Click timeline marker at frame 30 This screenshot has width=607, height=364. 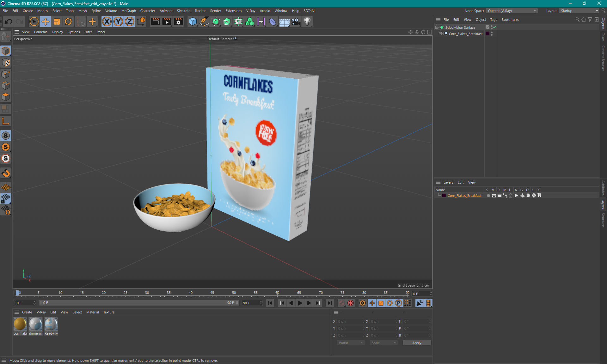(x=147, y=293)
